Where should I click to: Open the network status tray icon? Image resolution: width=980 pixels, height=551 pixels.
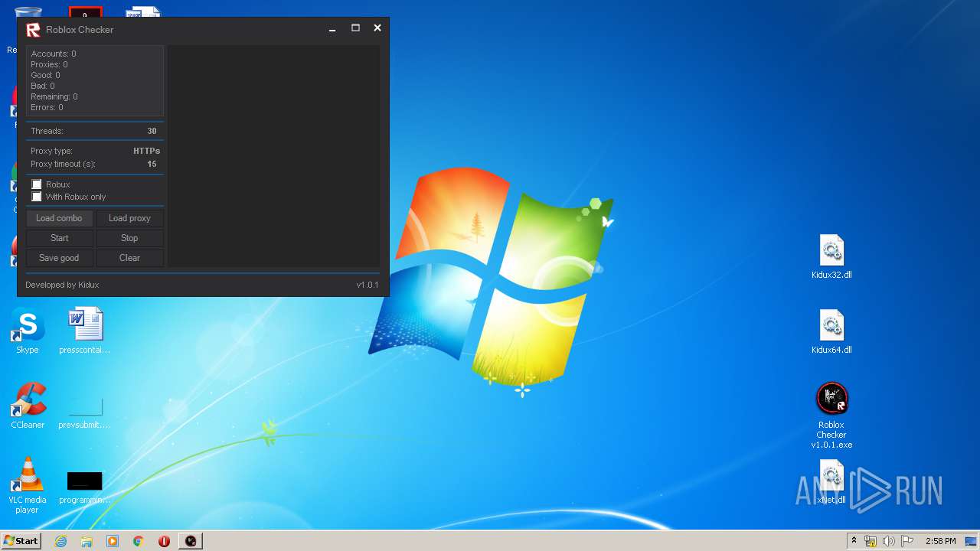[x=871, y=541]
